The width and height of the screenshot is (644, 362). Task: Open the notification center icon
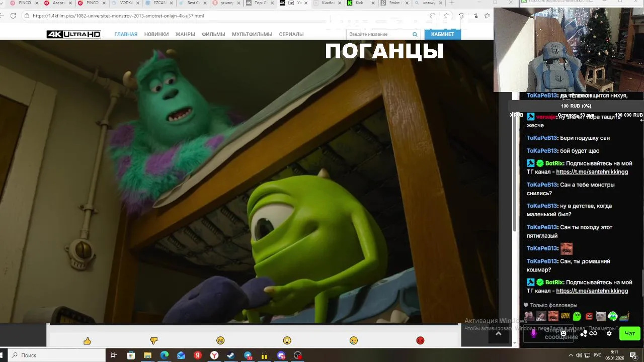(633, 355)
